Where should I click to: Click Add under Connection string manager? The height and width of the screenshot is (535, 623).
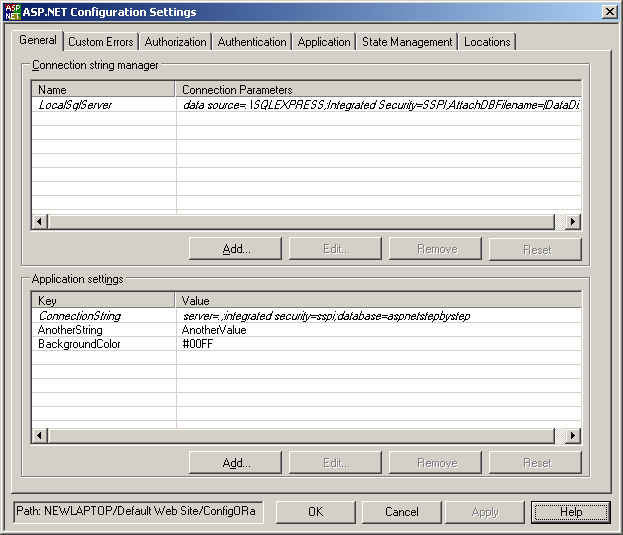(x=235, y=249)
